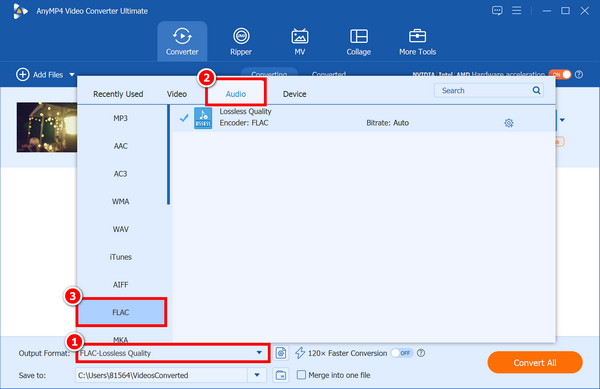The image size is (600, 389).
Task: Click hardware acceleration help icon
Action: tap(579, 75)
